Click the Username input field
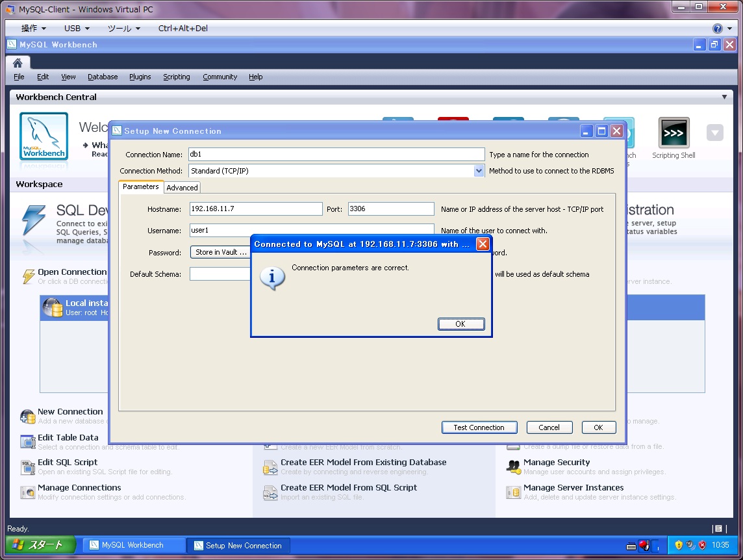This screenshot has width=743, height=560. click(312, 230)
